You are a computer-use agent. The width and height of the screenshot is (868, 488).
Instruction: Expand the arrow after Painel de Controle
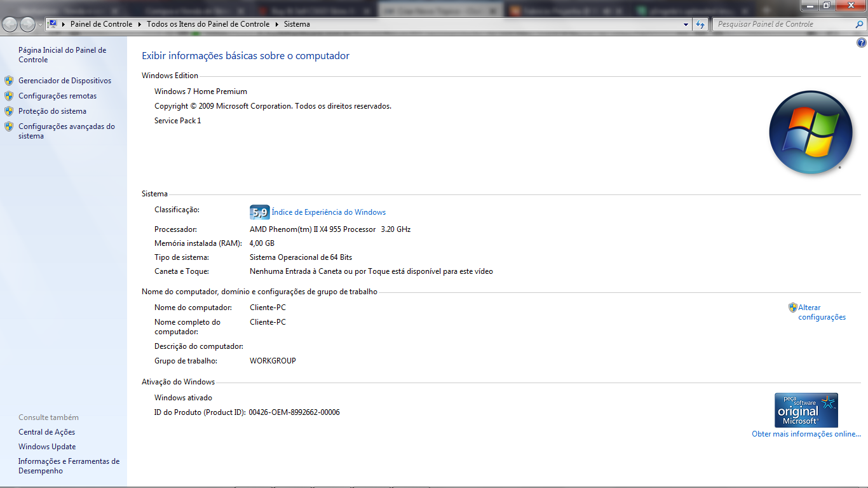(x=139, y=24)
